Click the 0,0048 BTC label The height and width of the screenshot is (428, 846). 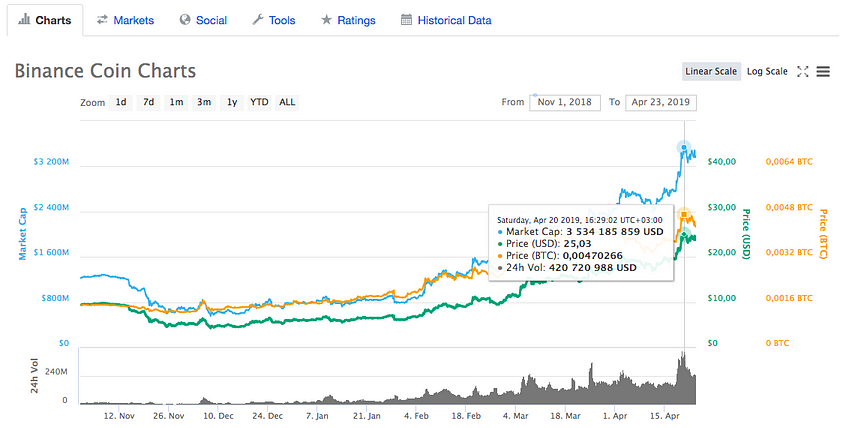(x=789, y=207)
